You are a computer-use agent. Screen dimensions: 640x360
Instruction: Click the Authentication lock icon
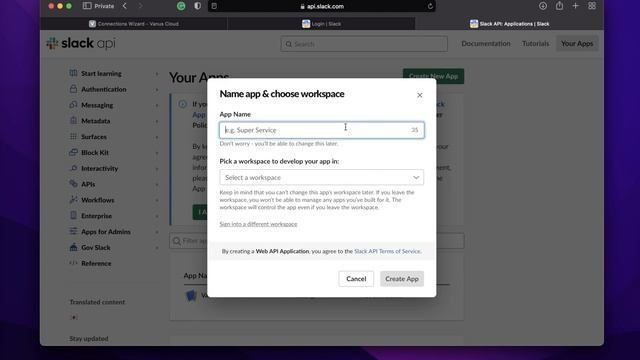(x=73, y=89)
